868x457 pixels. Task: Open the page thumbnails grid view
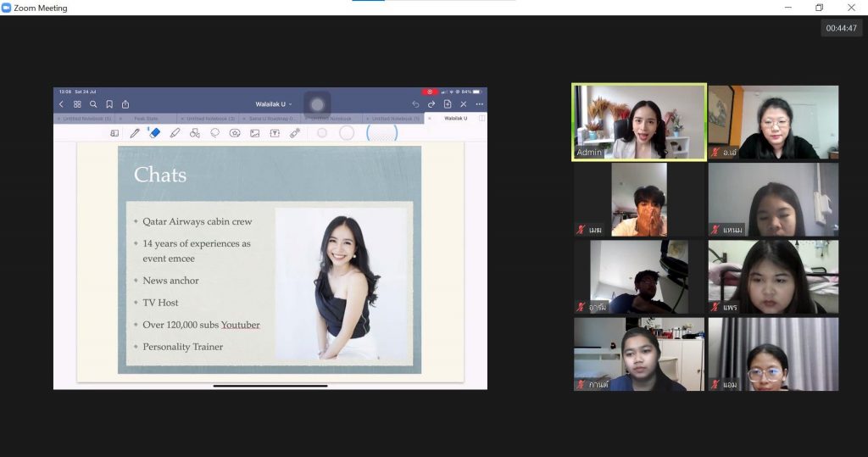[x=77, y=104]
